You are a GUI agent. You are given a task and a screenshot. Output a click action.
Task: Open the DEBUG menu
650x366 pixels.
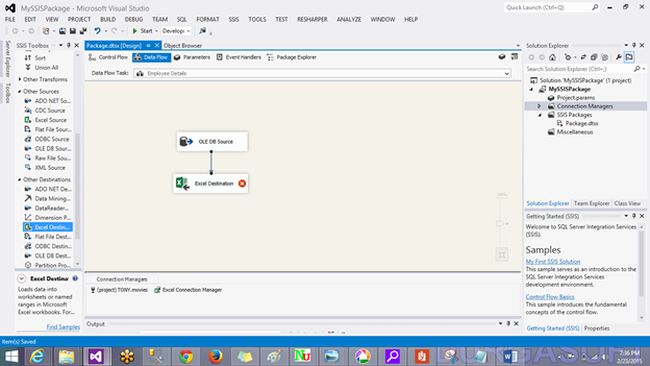point(134,19)
